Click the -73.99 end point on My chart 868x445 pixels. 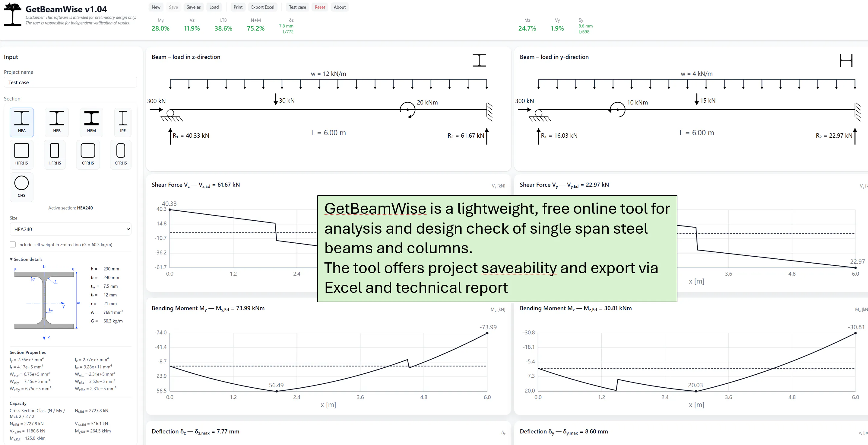(x=487, y=333)
